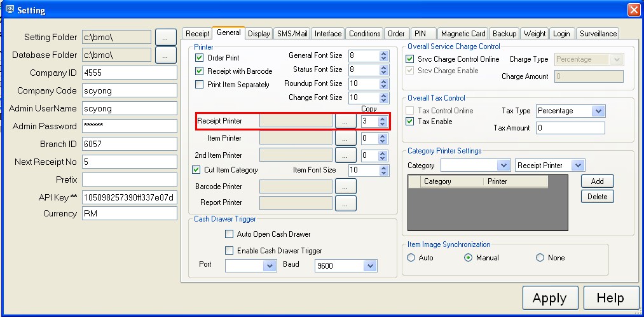Add a category printer mapping

[597, 181]
